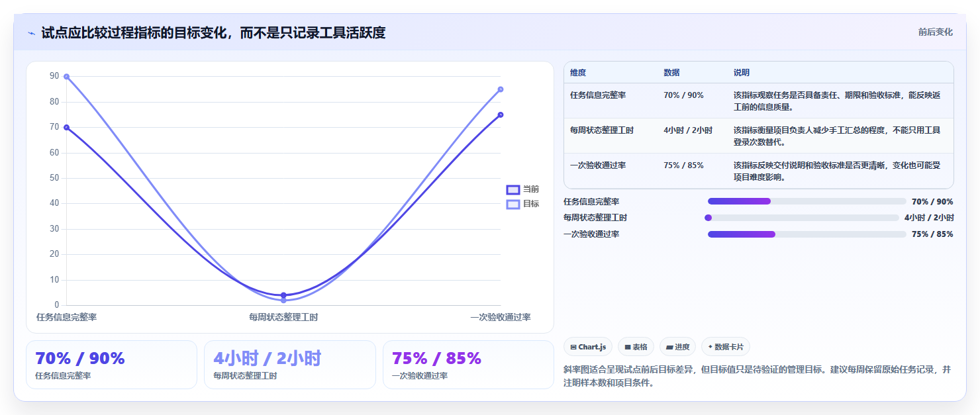
Task: Click the x-axis label 每周状态整理工时
Action: click(x=283, y=318)
